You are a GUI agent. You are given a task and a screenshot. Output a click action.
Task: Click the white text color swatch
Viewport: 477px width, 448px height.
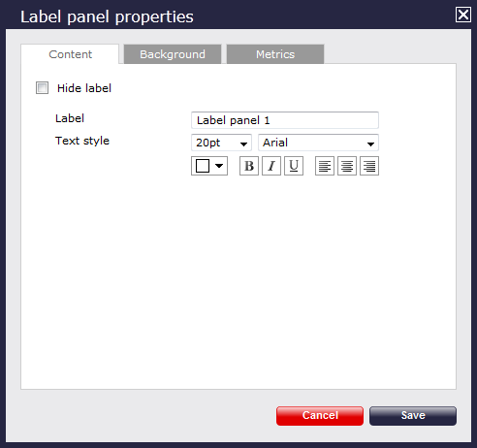click(x=203, y=166)
